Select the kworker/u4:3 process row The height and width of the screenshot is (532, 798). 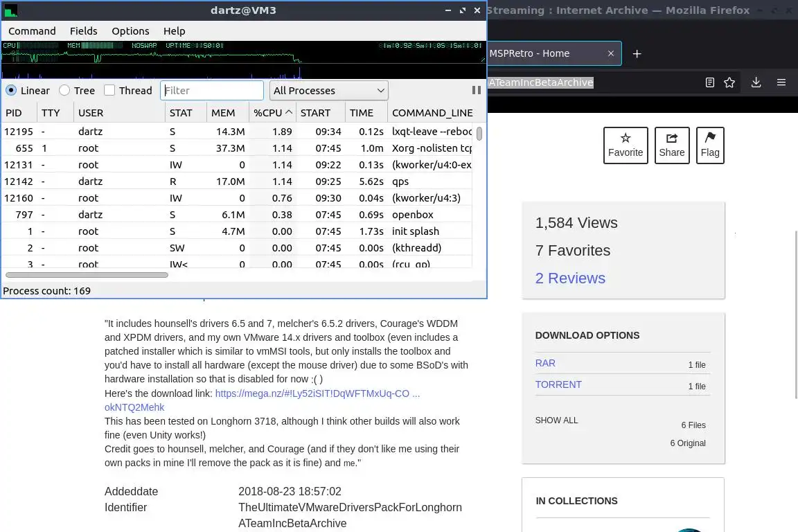coord(237,198)
